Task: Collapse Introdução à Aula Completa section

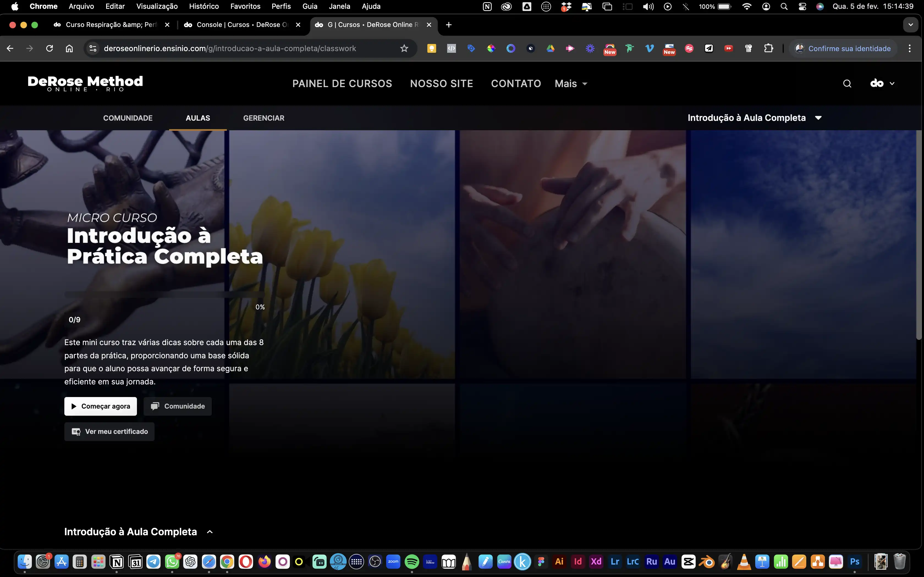Action: pyautogui.click(x=210, y=532)
